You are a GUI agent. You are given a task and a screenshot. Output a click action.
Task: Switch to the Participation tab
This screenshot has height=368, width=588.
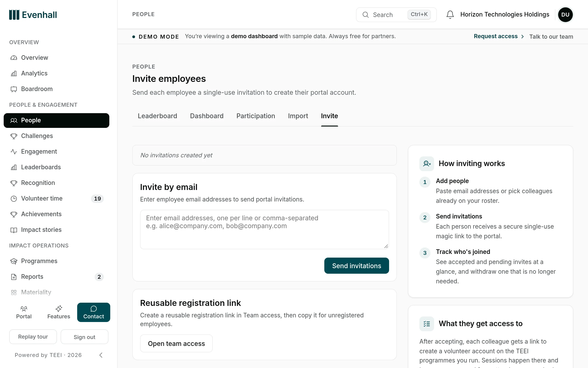256,116
